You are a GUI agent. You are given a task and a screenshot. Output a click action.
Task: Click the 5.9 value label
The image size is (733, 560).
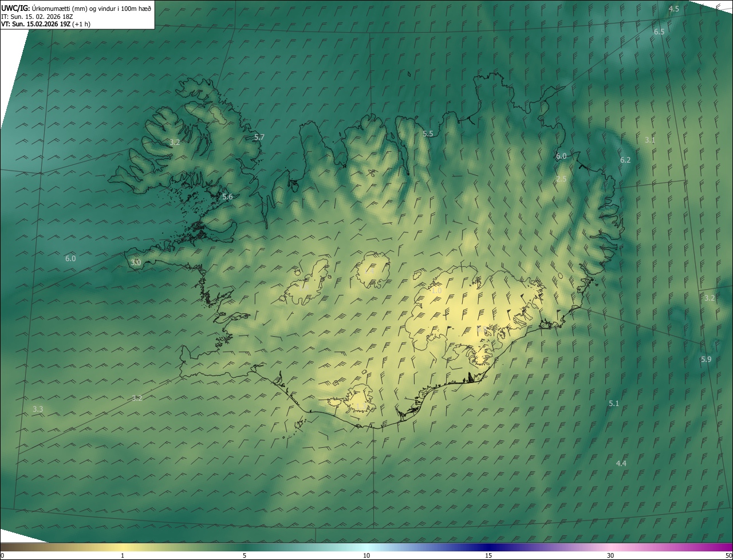tap(706, 359)
